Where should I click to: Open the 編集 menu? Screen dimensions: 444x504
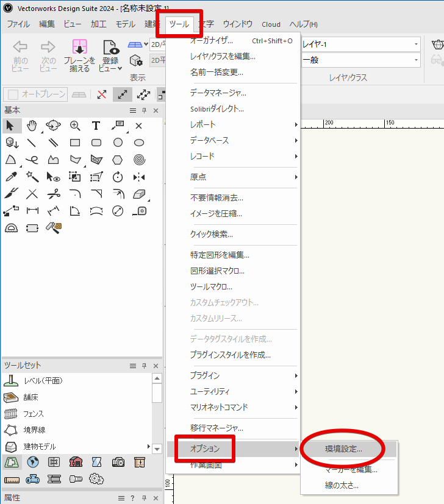(x=47, y=24)
